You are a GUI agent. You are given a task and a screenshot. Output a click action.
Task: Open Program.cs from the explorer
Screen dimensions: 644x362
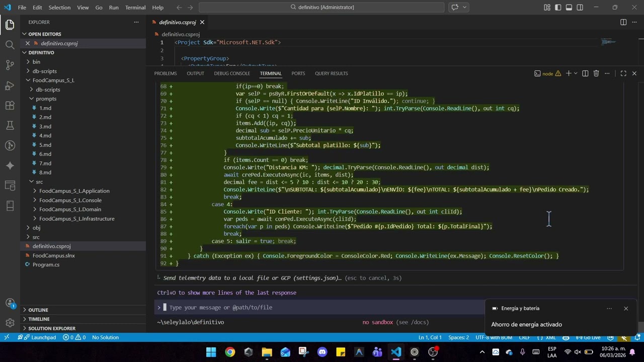click(46, 264)
